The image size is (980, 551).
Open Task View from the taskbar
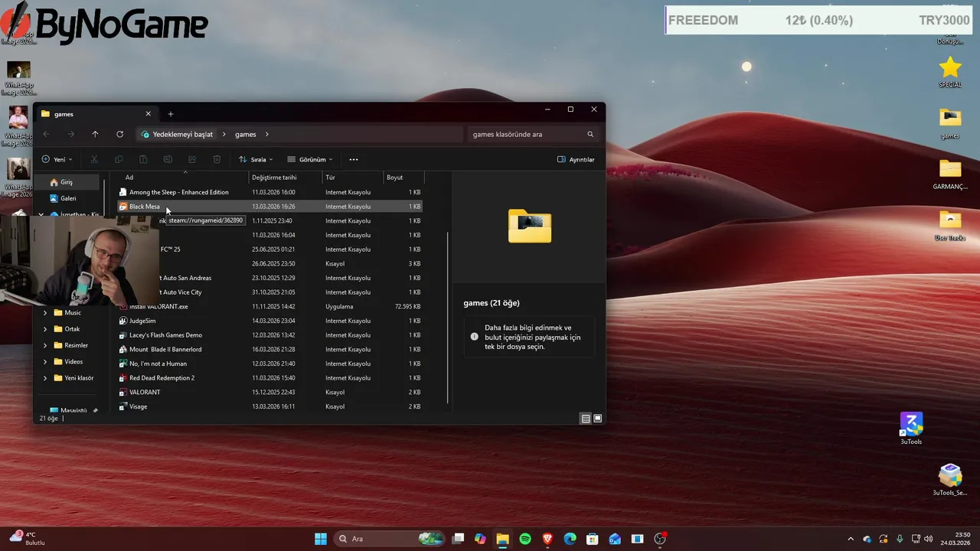(x=458, y=539)
